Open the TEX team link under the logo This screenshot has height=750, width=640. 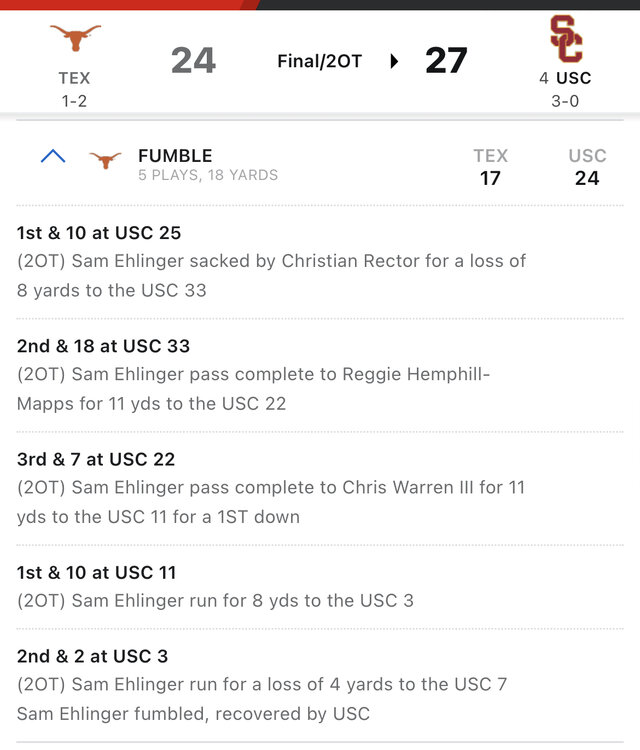tap(74, 78)
